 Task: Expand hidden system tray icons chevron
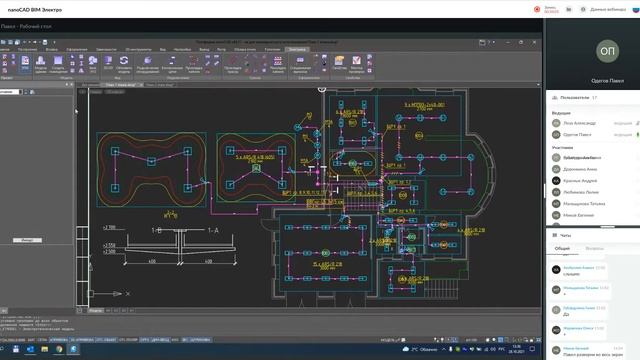pos(444,349)
